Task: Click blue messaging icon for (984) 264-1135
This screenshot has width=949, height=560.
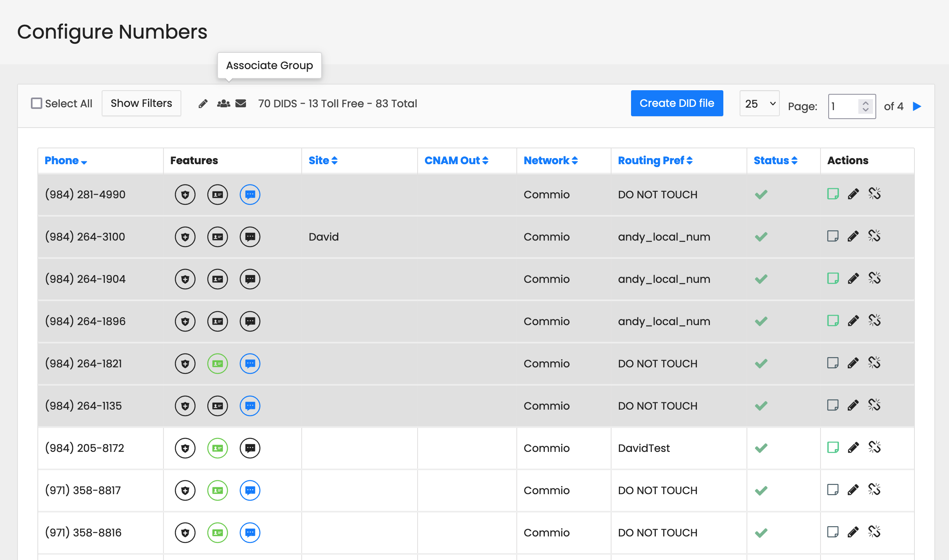Action: pyautogui.click(x=250, y=406)
